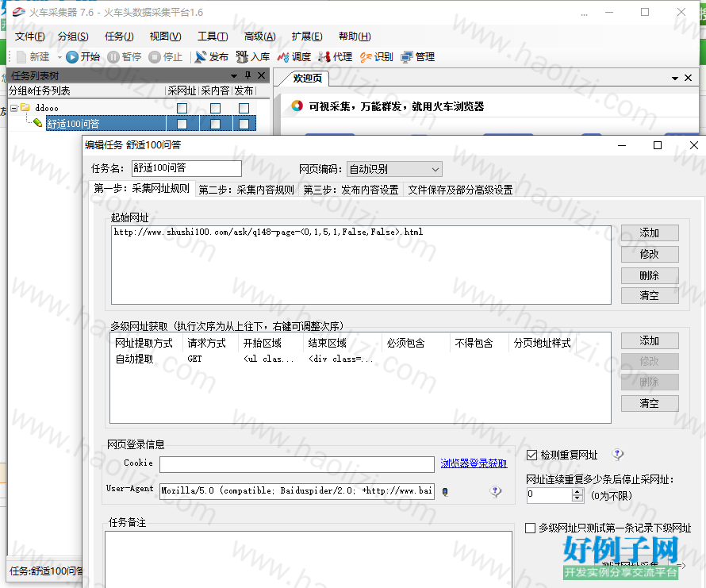Open the help icon beside 检测重复网址
The image size is (706, 588).
point(618,454)
